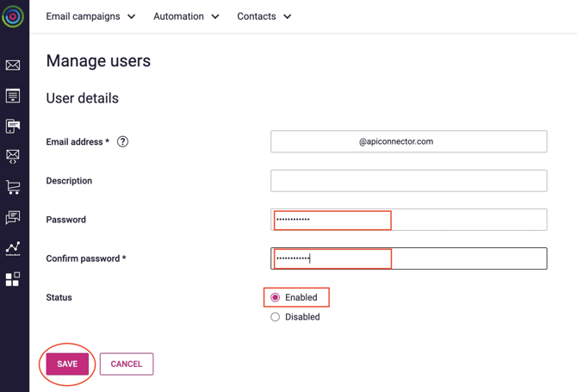Click into the Email address field
Image resolution: width=577 pixels, height=392 pixels.
[x=408, y=141]
